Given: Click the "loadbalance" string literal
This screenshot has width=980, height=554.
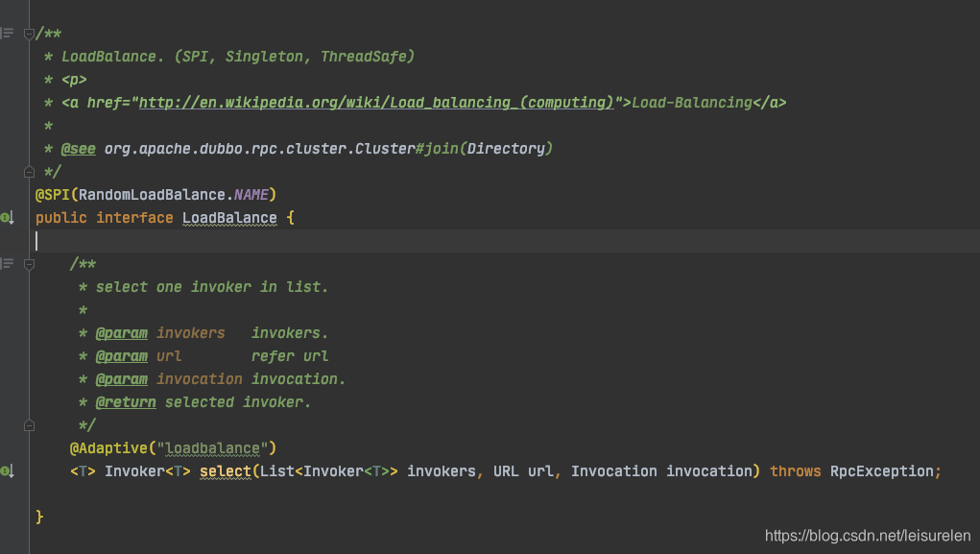Looking at the screenshot, I should point(212,448).
